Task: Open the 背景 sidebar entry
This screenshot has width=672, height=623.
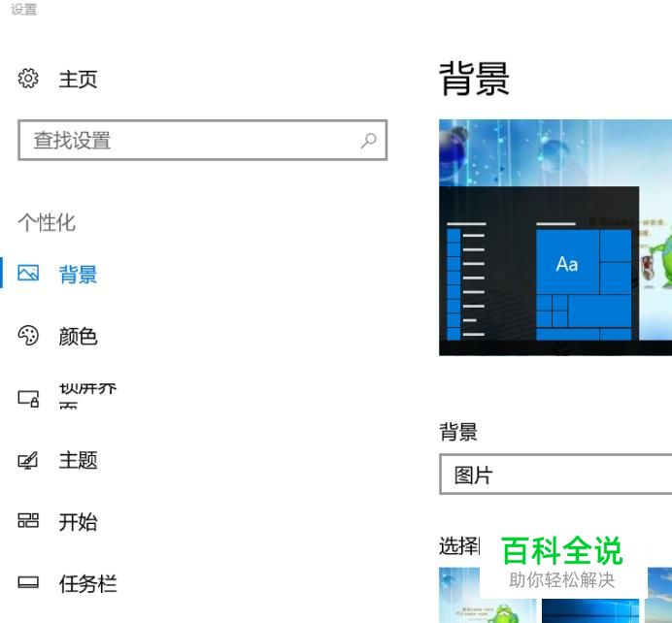Action: pos(78,275)
